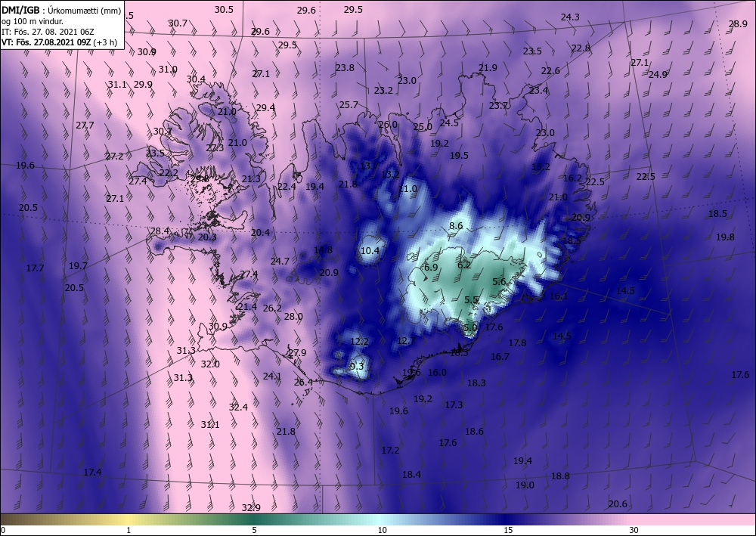The height and width of the screenshot is (536, 756).
Task: Click the 'Úrkomumætti (mm)' legend label
Action: tap(85, 11)
